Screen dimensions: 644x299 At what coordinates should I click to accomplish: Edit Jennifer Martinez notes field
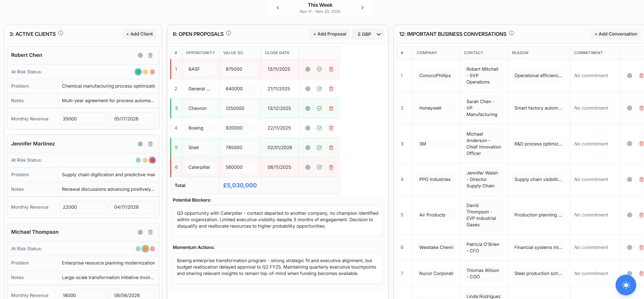108,189
